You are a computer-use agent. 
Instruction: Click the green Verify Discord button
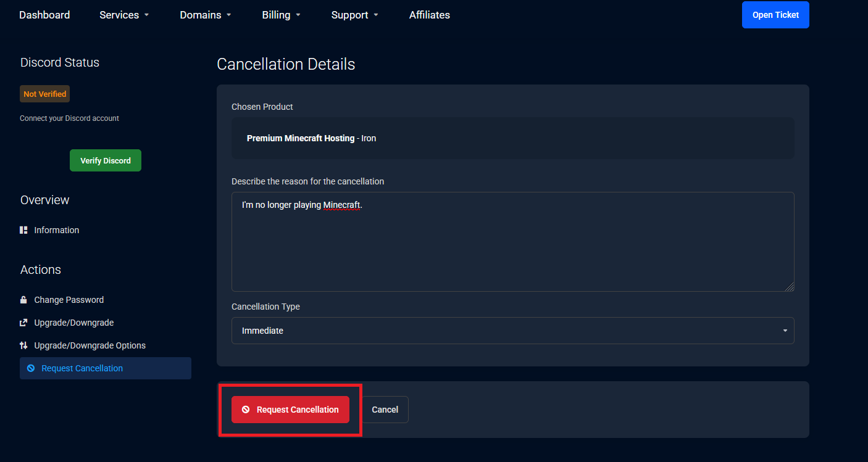pos(106,160)
